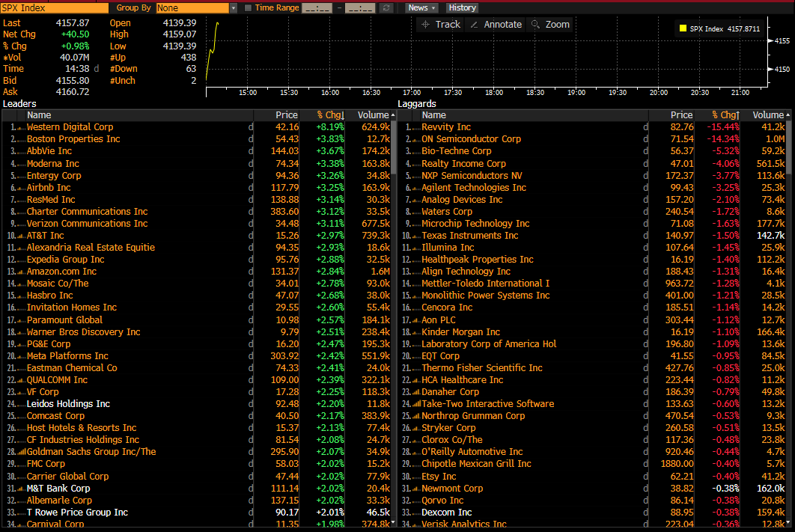This screenshot has height=532, width=795.
Task: Click mini chart icon beside Revvity Inc
Action: [416, 128]
